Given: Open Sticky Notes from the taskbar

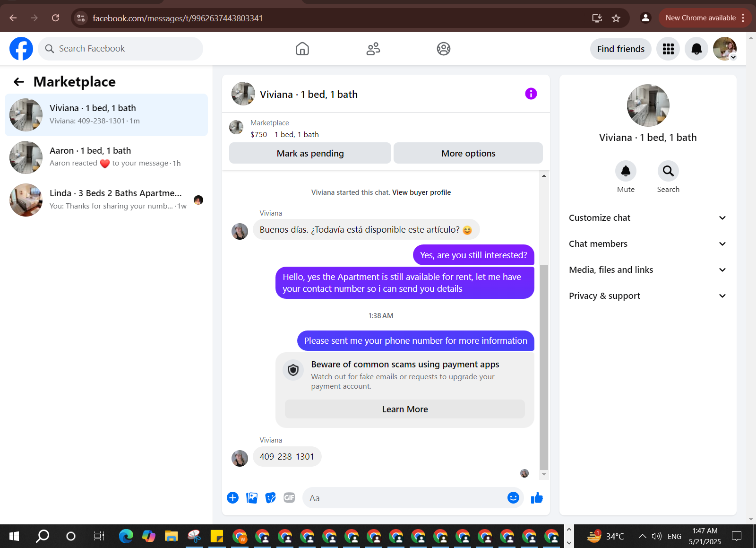Looking at the screenshot, I should (x=216, y=536).
